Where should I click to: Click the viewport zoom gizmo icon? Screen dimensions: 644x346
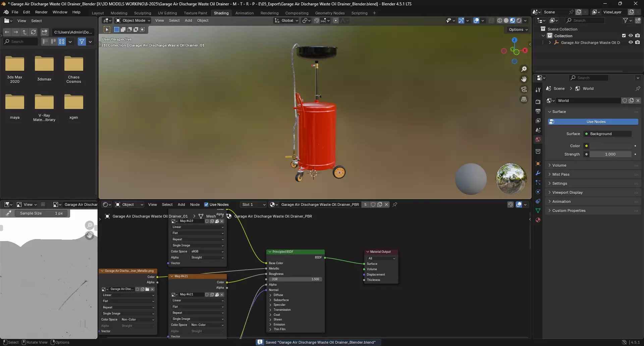point(524,69)
